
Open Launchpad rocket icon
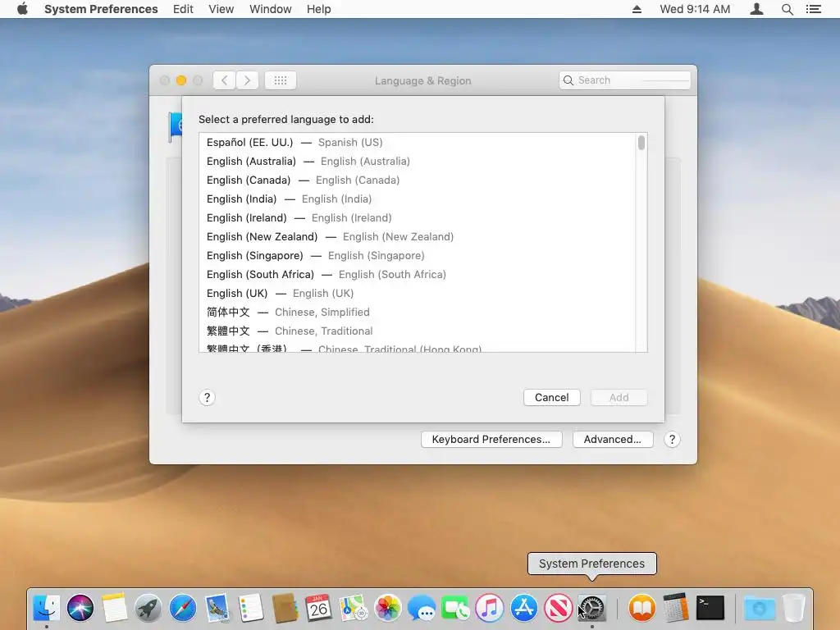pyautogui.click(x=148, y=608)
